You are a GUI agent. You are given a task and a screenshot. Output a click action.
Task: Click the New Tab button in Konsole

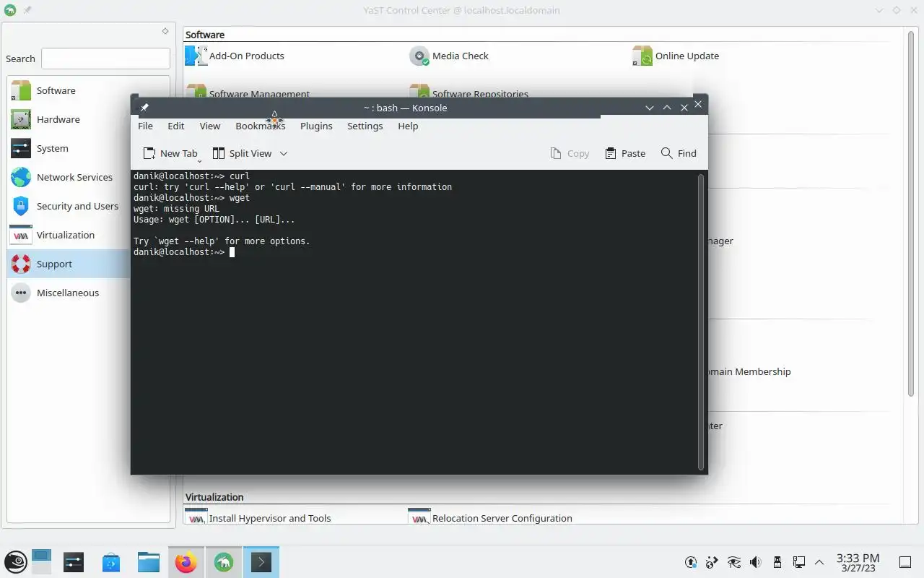click(x=170, y=153)
